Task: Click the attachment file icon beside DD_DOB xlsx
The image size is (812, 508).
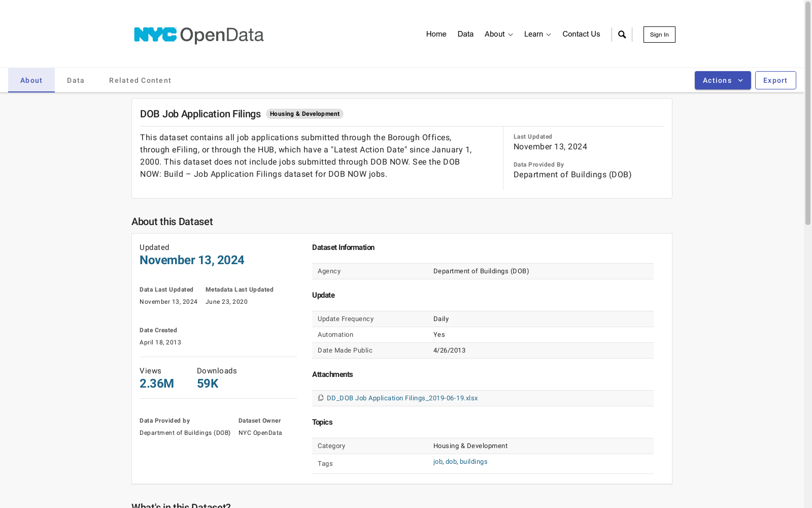Action: coord(321,398)
